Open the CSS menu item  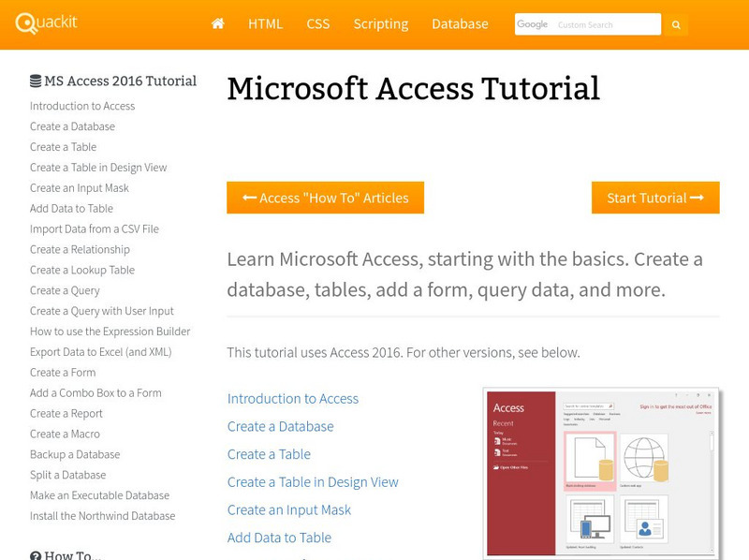point(318,24)
